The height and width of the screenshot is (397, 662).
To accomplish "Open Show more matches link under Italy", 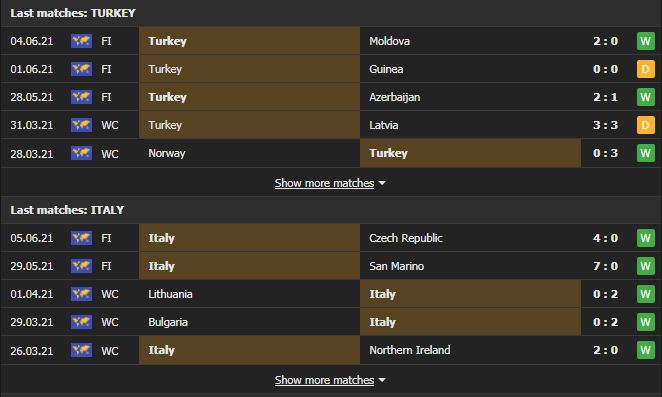I will 324,380.
